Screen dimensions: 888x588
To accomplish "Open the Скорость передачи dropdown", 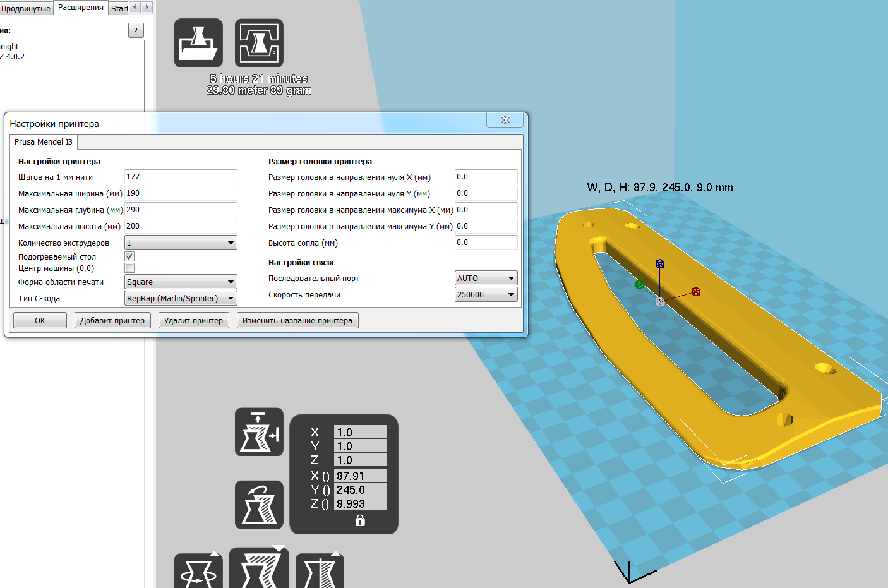I will 486,295.
